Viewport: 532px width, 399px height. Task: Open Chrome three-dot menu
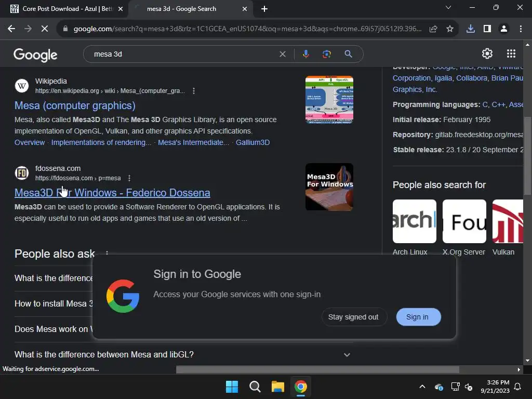pos(521,29)
